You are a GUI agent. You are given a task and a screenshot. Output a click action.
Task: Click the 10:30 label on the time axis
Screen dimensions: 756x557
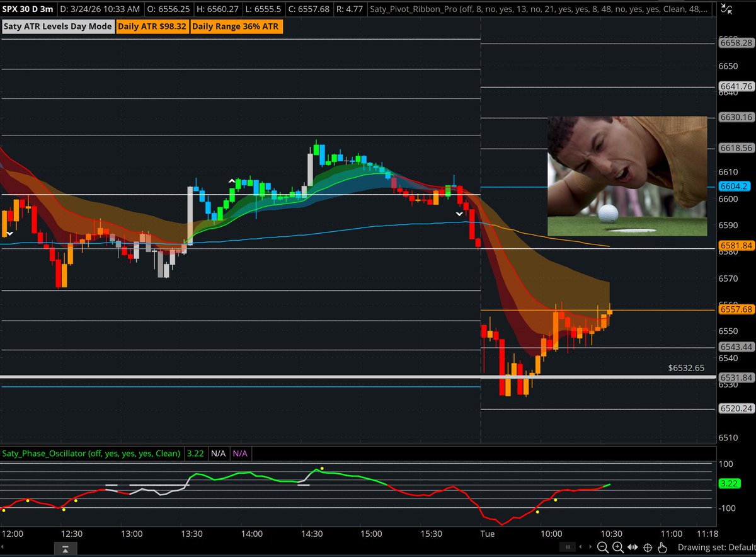(611, 534)
